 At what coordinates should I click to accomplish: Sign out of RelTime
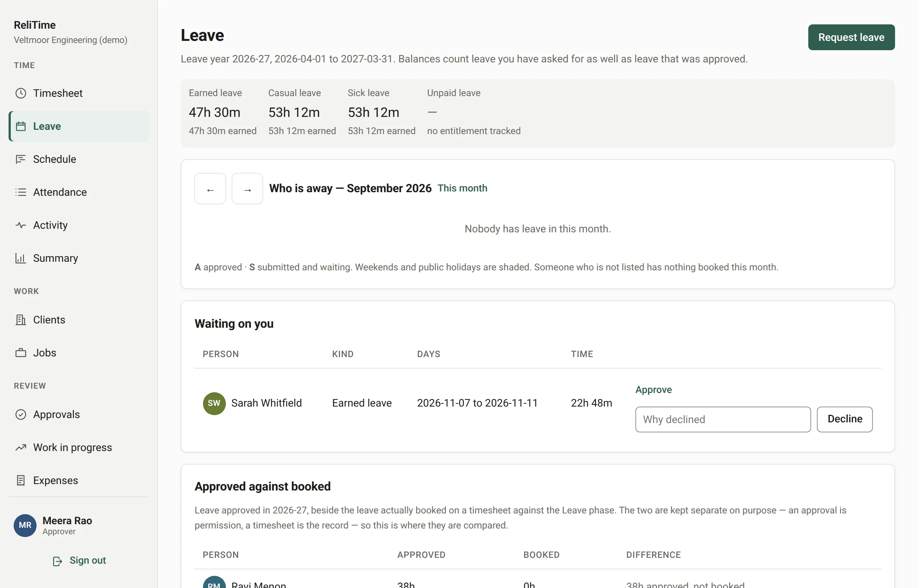(x=79, y=560)
